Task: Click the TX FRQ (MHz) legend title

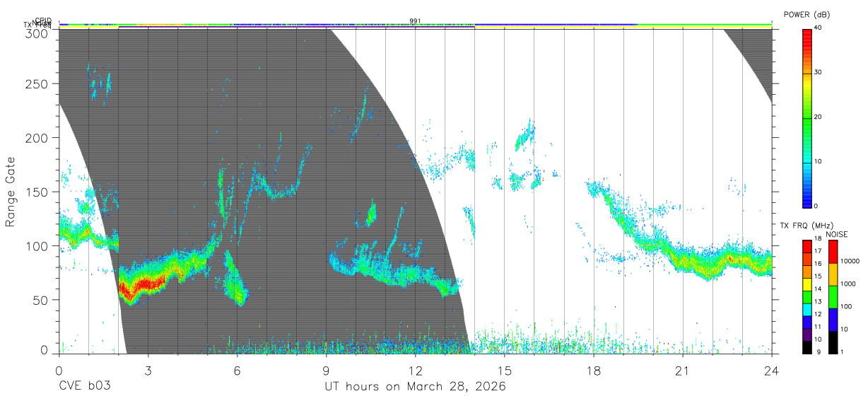Action: point(807,226)
